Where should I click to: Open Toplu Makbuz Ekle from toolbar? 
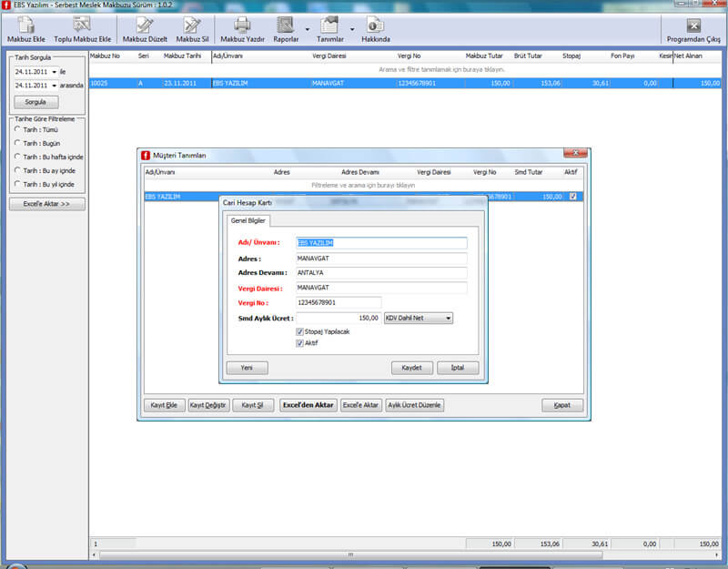(81, 25)
